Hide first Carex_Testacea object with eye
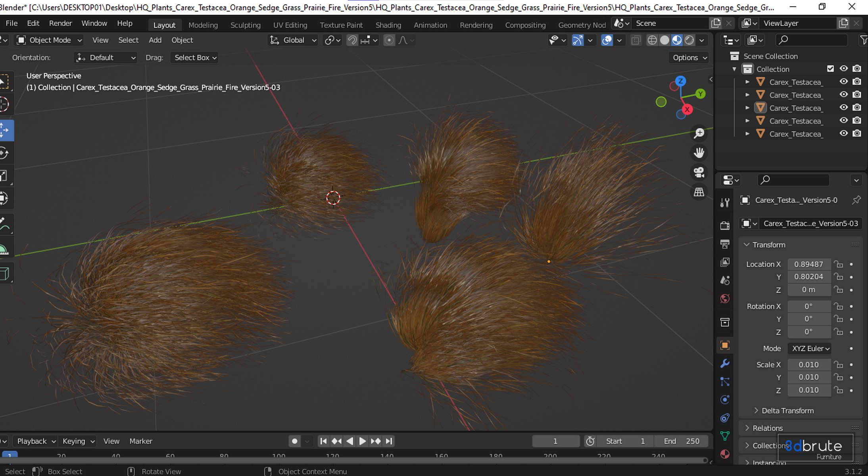Screen dimensions: 868x476 pyautogui.click(x=843, y=82)
